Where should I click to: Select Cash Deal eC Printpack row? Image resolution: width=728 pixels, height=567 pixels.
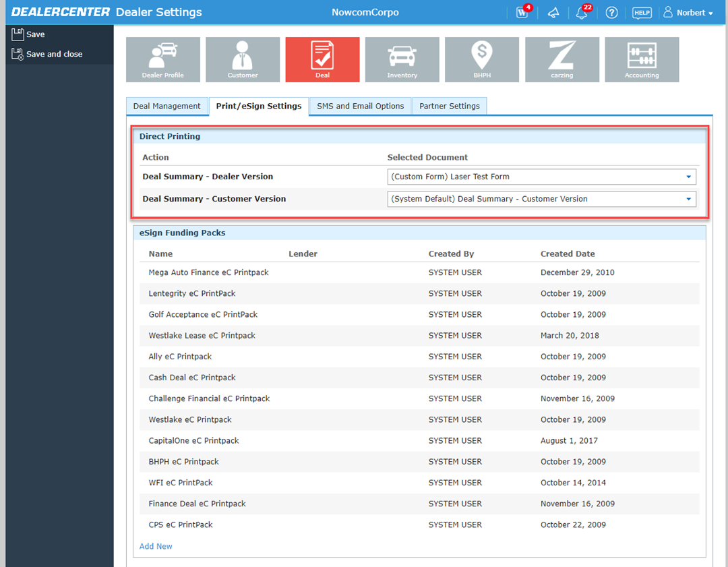(x=419, y=378)
